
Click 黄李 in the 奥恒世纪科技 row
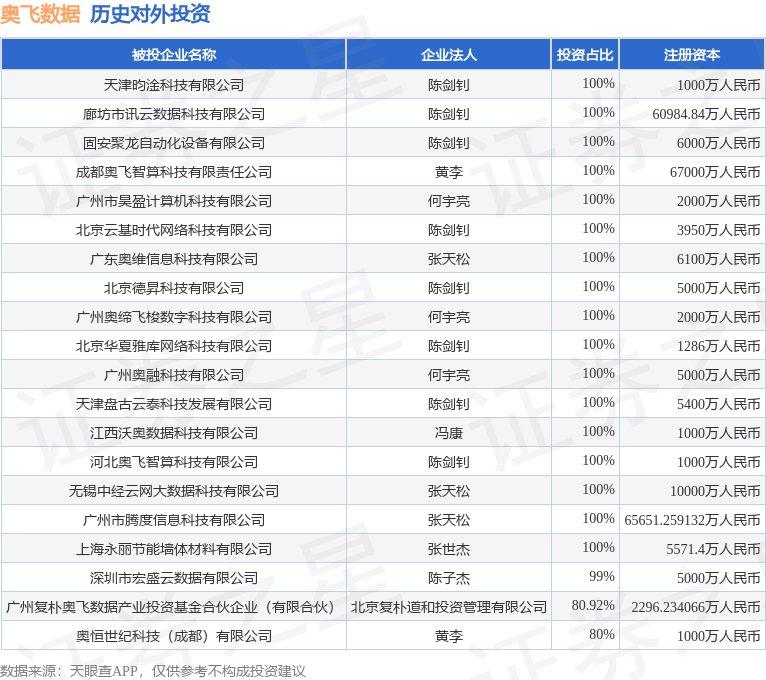click(448, 636)
